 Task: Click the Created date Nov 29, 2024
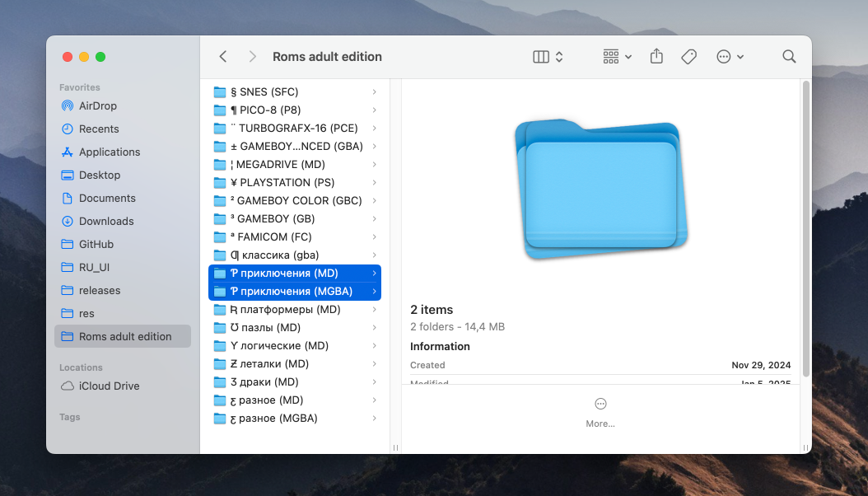761,365
